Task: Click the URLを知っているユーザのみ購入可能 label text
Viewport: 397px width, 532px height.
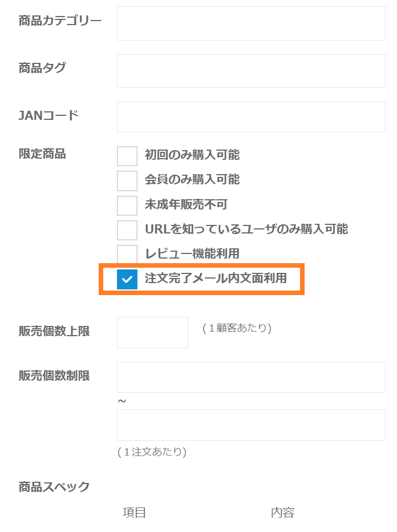Action: click(246, 229)
